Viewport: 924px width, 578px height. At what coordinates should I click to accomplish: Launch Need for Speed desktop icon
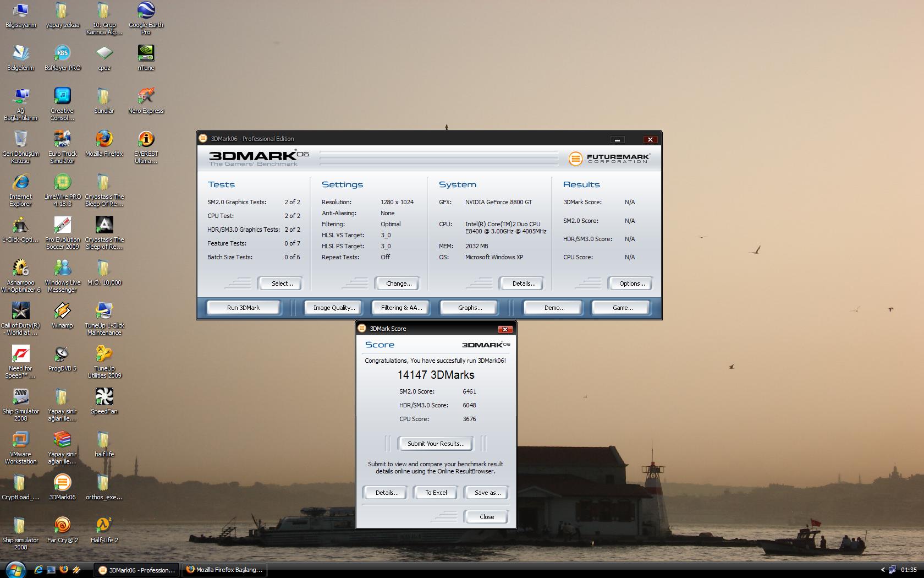[20, 362]
